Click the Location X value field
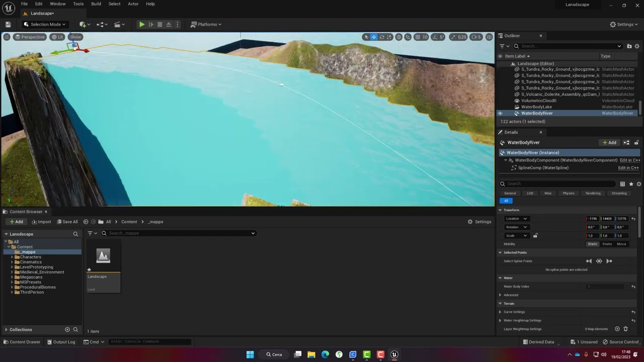 coord(593,219)
